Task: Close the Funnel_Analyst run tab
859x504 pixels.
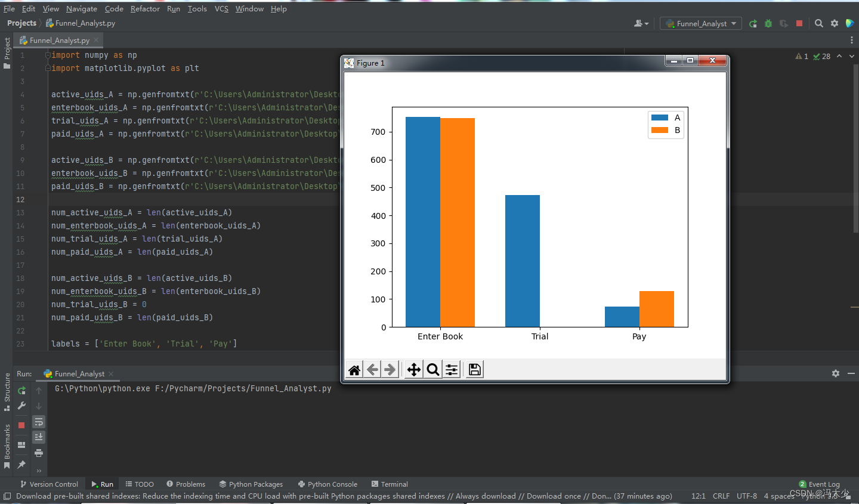Action: tap(111, 373)
